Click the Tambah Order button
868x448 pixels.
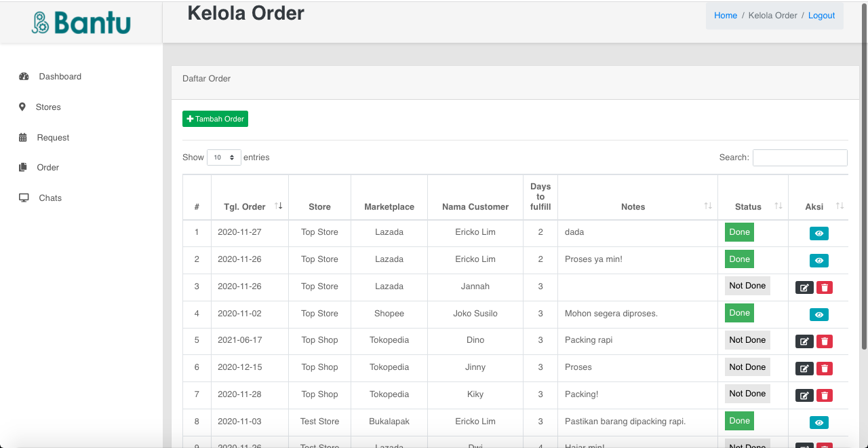pos(215,119)
